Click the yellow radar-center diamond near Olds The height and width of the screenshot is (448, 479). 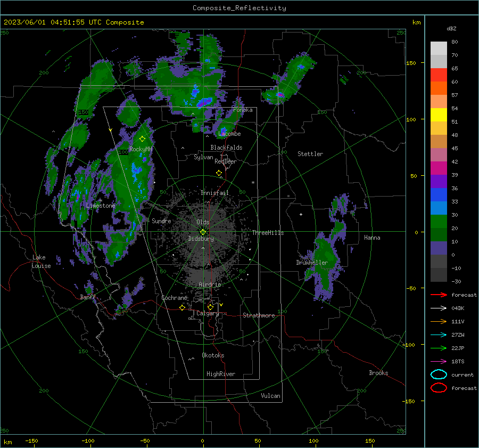click(x=203, y=232)
